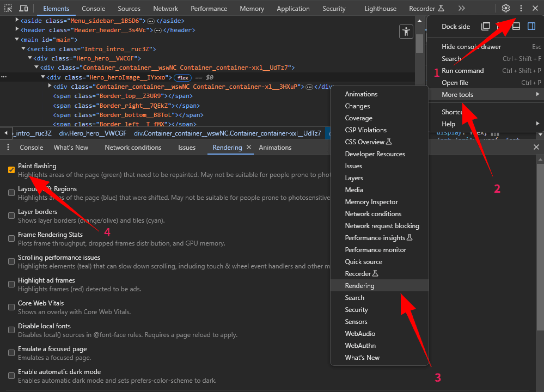544x392 pixels.
Task: Turn on Core Web Vitals overlay
Action: (x=11, y=307)
